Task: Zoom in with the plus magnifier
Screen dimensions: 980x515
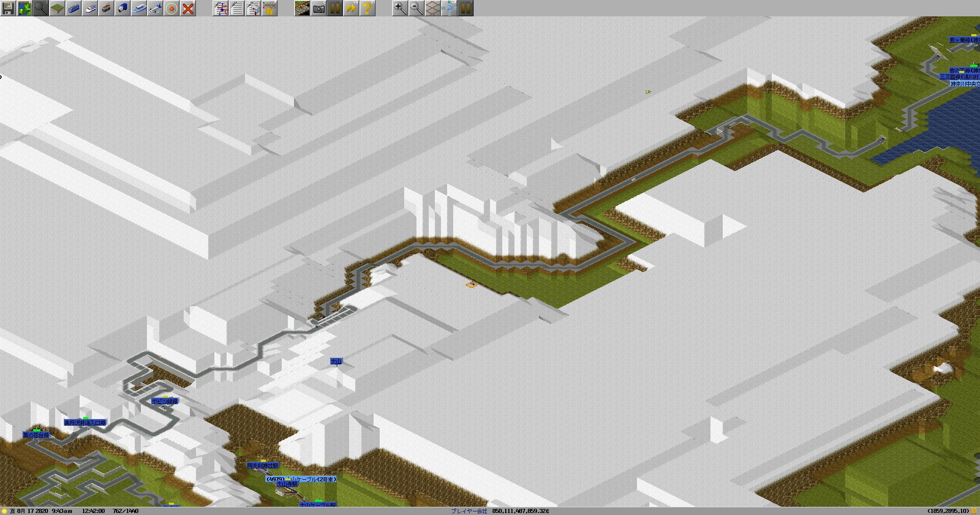Action: pos(400,8)
